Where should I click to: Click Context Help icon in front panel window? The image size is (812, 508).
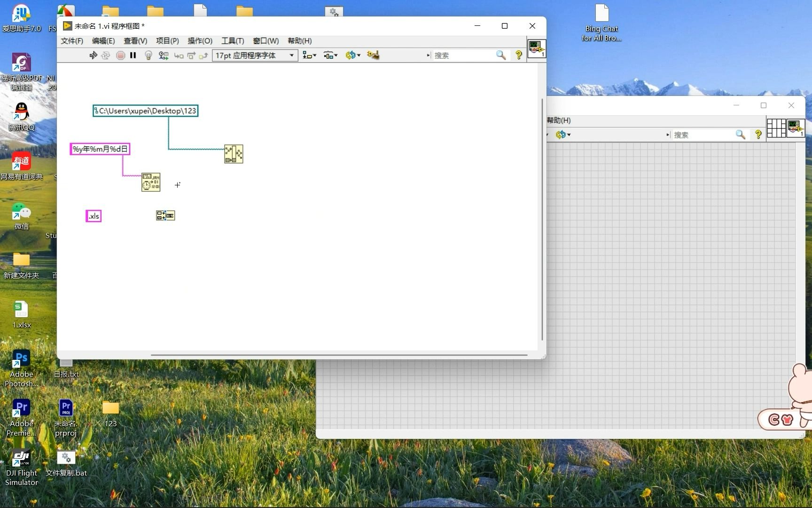[x=758, y=135]
